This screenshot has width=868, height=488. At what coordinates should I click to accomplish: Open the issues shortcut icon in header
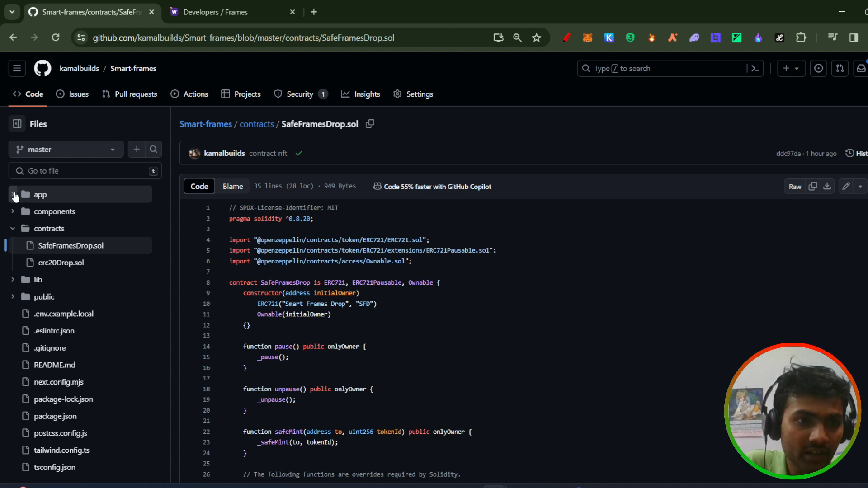[x=818, y=69]
